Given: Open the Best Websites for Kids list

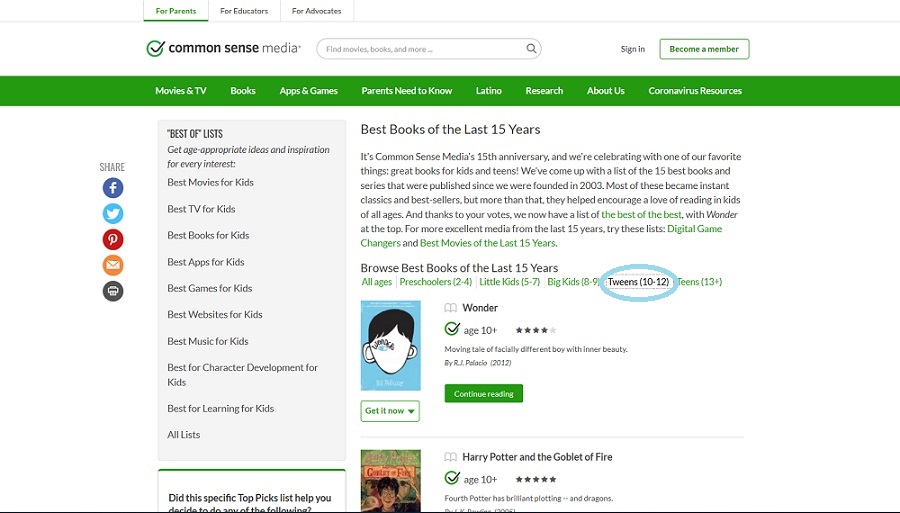Looking at the screenshot, I should coord(215,314).
